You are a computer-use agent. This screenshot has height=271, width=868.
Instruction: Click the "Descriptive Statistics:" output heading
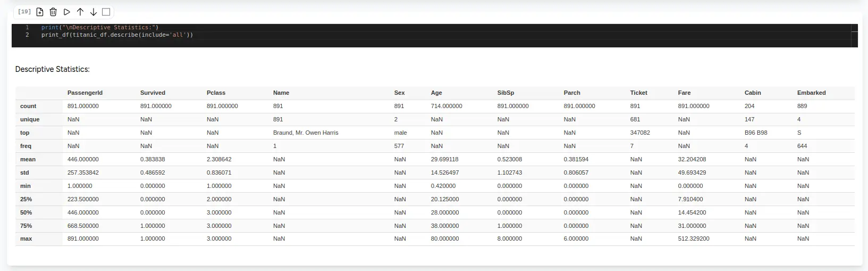click(53, 69)
